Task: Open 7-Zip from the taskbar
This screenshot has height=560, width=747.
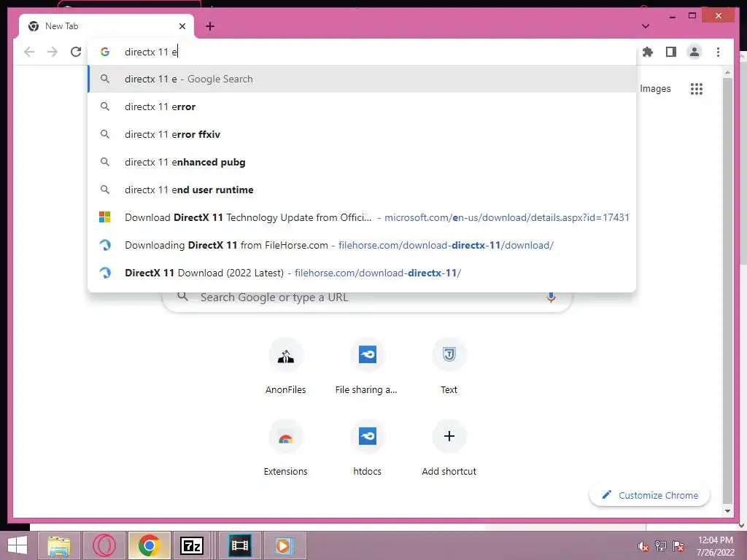Action: [x=192, y=545]
